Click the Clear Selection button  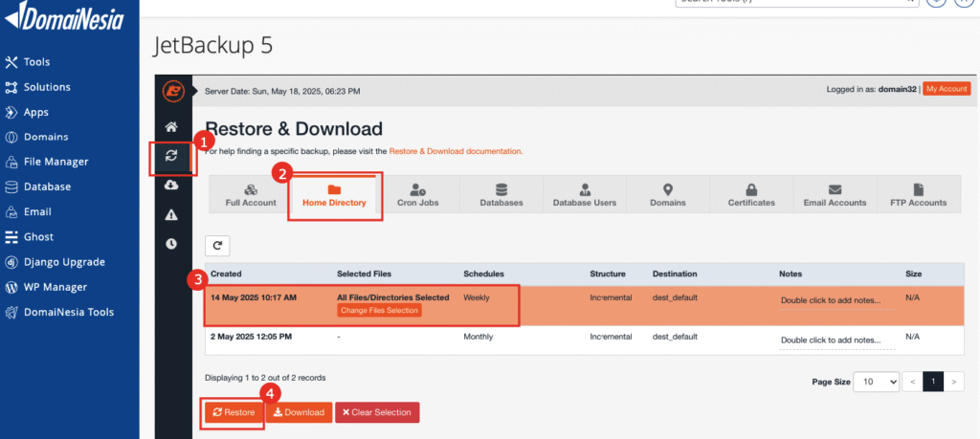tap(377, 412)
